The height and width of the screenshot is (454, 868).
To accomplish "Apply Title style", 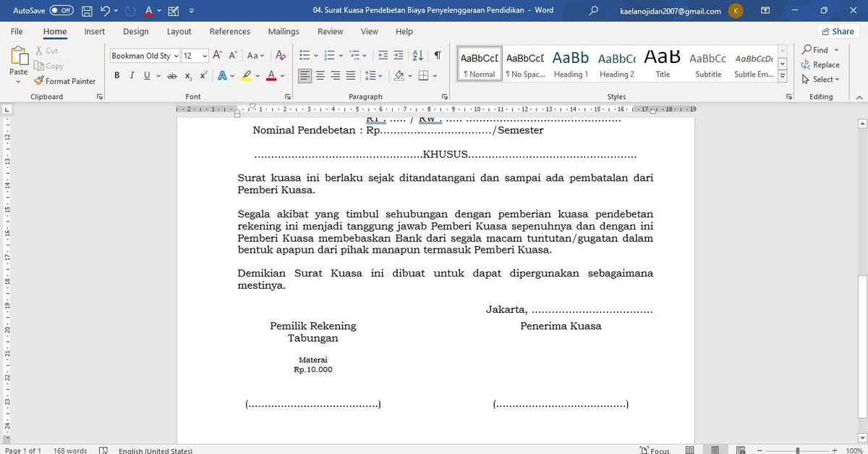I will 663,64.
